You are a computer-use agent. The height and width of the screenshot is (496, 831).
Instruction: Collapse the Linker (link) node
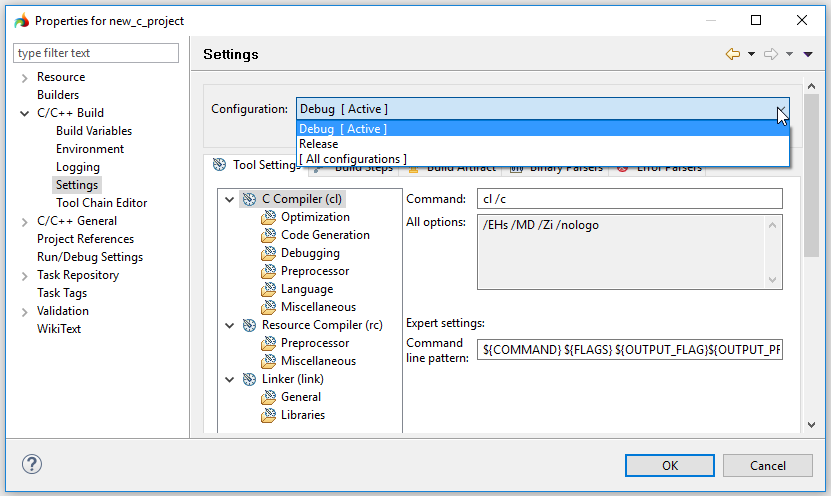tap(230, 379)
